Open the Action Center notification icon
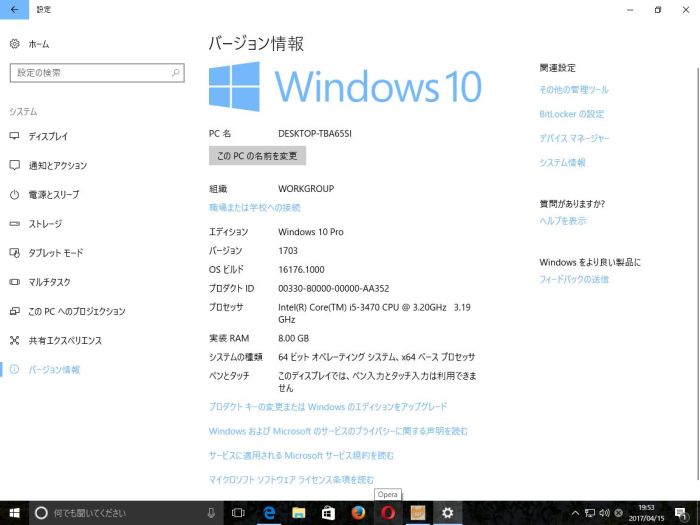Screen dimensions: 700x525 click(x=682, y=513)
